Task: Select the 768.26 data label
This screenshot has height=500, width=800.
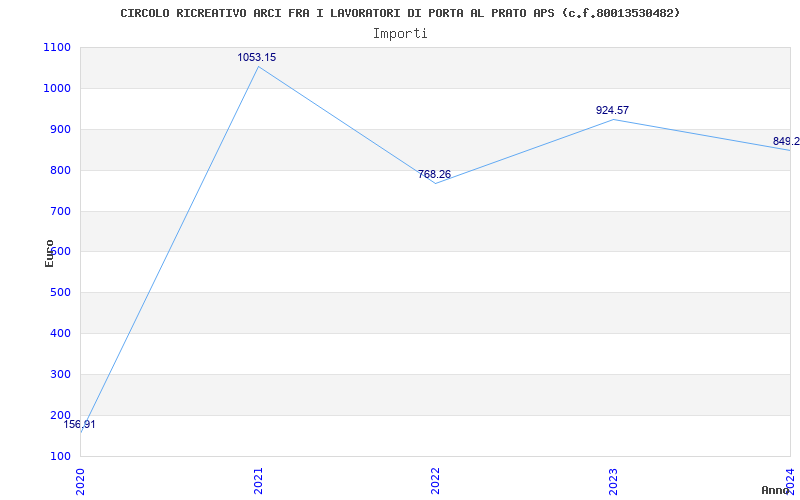Action: (434, 174)
